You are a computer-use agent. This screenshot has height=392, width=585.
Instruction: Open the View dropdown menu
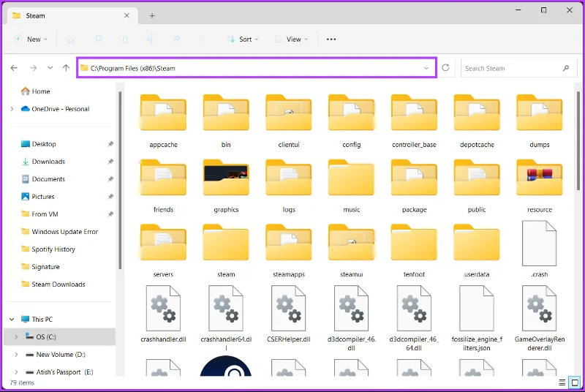click(x=292, y=39)
